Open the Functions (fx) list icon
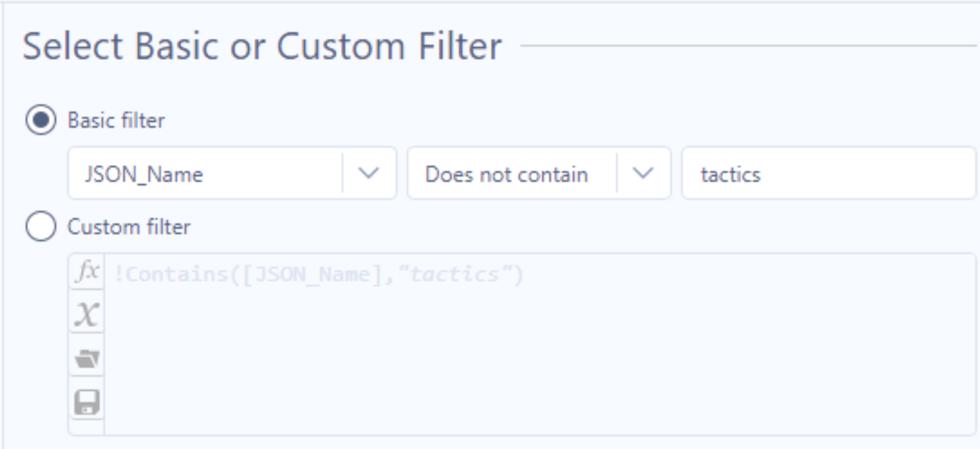This screenshot has height=449, width=980. [87, 272]
